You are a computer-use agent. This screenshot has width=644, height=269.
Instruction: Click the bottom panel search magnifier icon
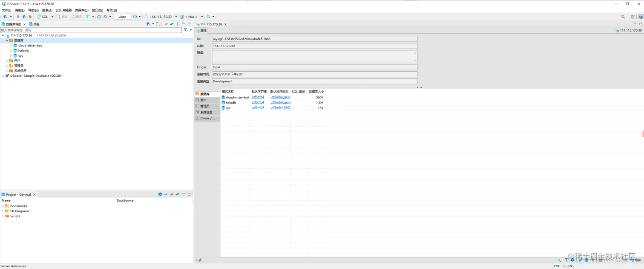pyautogui.click(x=559, y=260)
